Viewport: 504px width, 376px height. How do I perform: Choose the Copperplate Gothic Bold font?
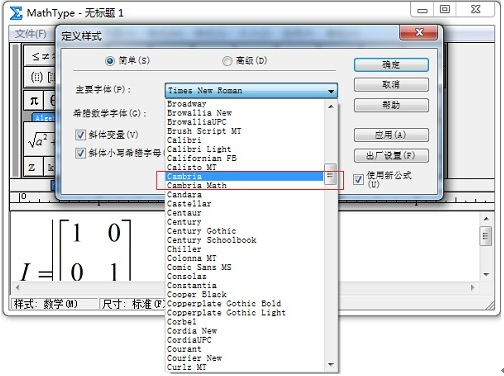click(244, 303)
